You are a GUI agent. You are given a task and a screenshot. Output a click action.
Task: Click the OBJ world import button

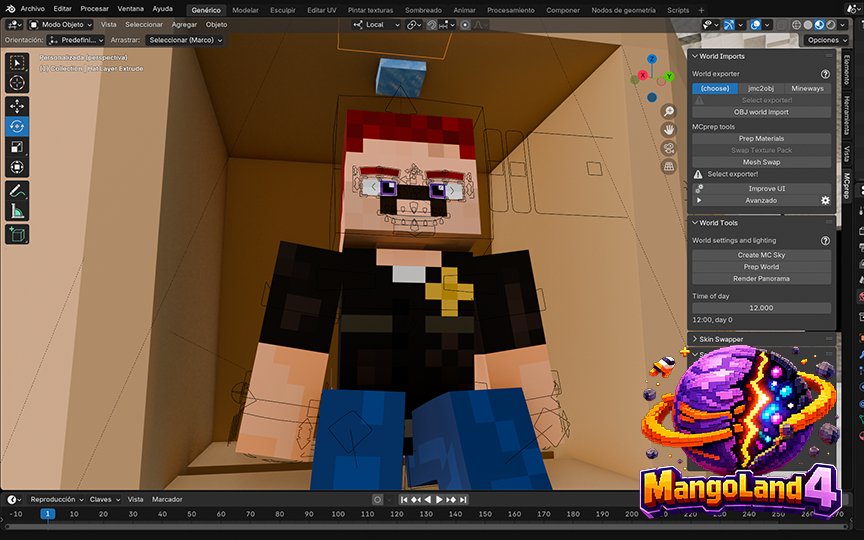pos(761,112)
